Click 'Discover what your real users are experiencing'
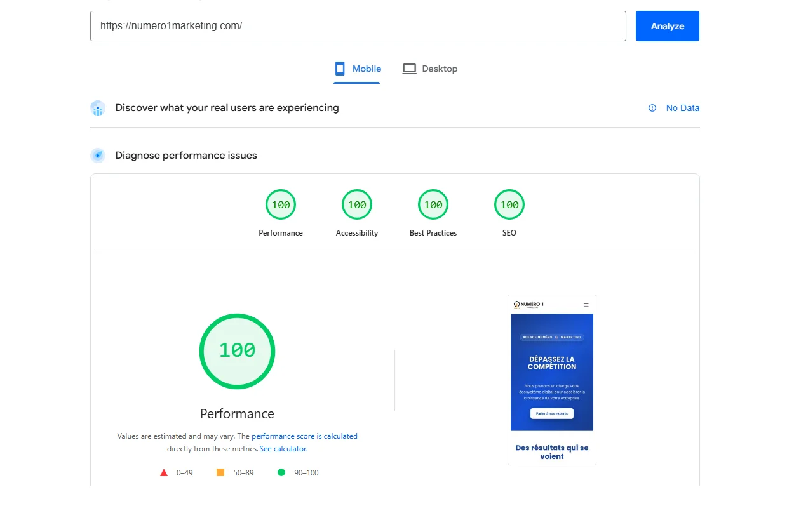The height and width of the screenshot is (532, 794). (x=227, y=108)
